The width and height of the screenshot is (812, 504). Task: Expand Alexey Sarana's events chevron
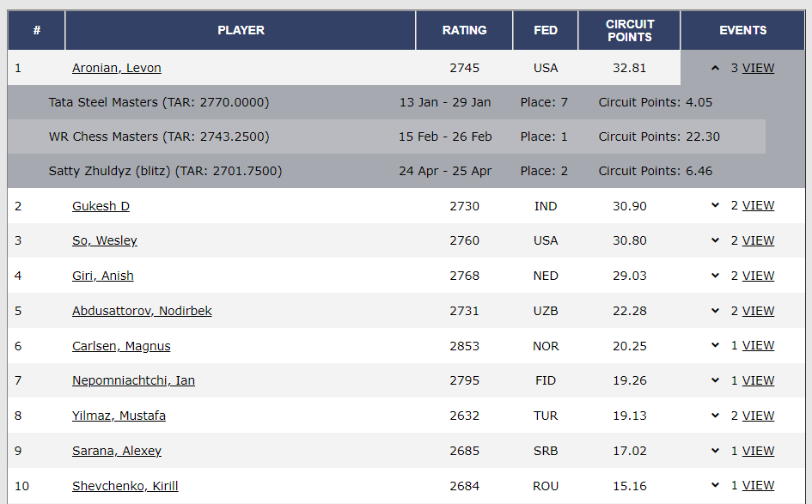coord(715,451)
